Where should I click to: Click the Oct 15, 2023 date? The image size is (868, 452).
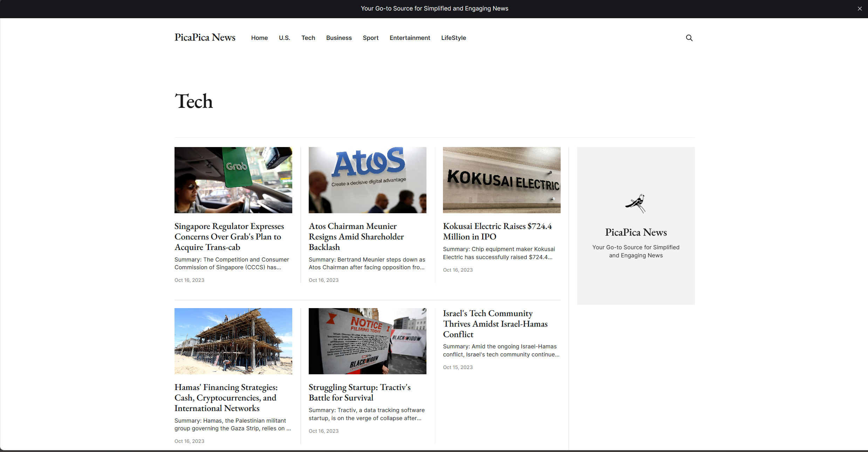coord(458,367)
